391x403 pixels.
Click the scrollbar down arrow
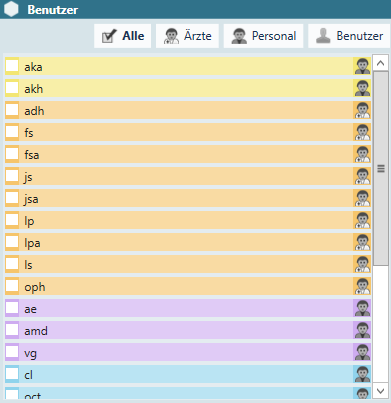coord(380,390)
